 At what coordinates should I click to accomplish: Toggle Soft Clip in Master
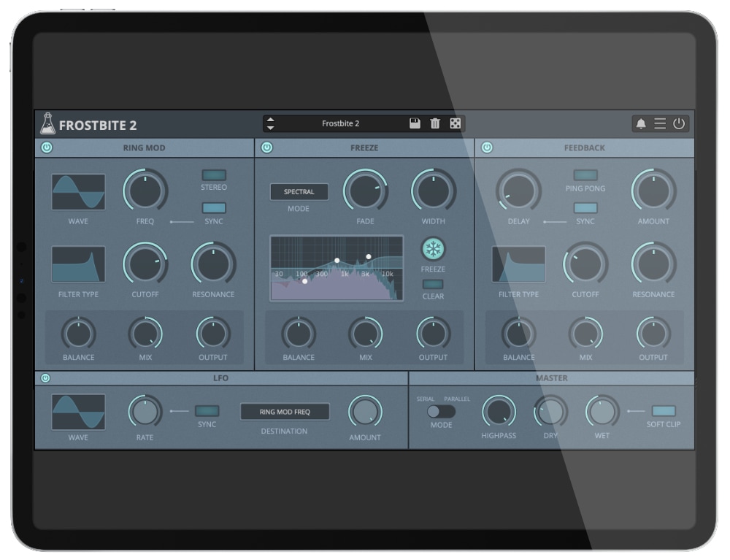pyautogui.click(x=664, y=410)
